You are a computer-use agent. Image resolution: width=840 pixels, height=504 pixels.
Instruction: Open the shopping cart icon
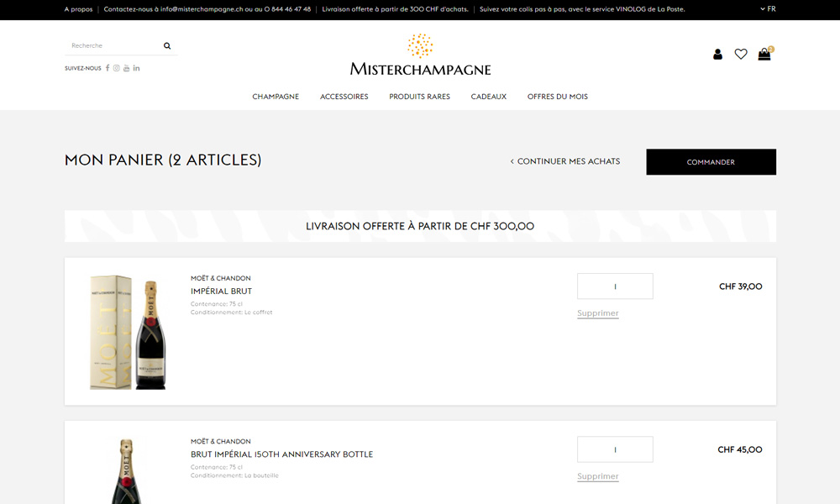[x=764, y=55]
